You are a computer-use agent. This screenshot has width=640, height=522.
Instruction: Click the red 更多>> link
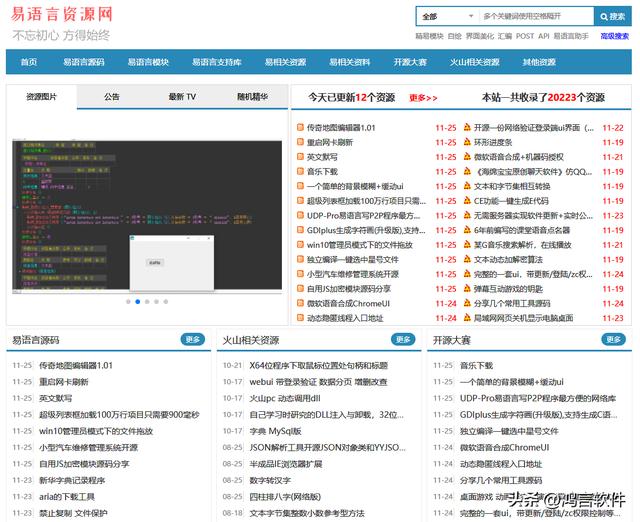423,98
